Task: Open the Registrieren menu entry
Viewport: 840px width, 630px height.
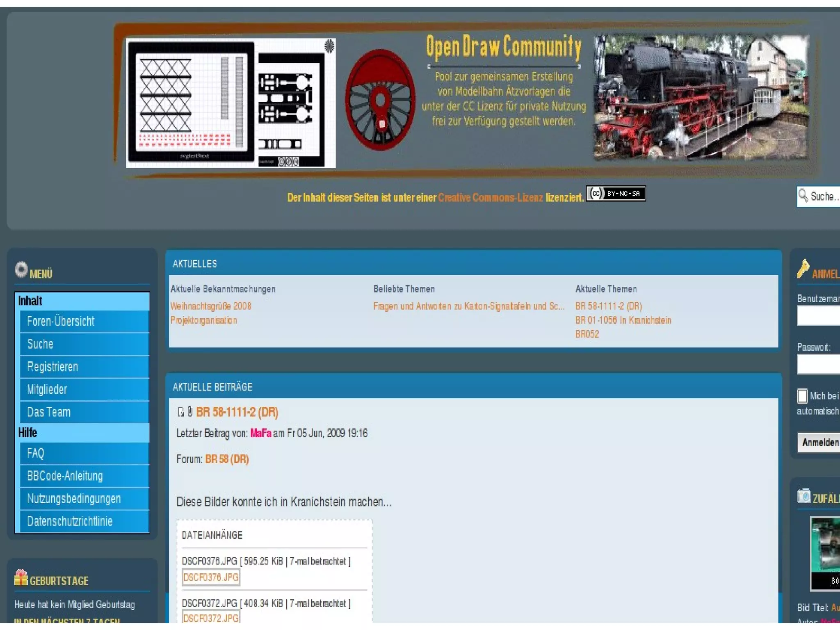Action: tap(52, 367)
